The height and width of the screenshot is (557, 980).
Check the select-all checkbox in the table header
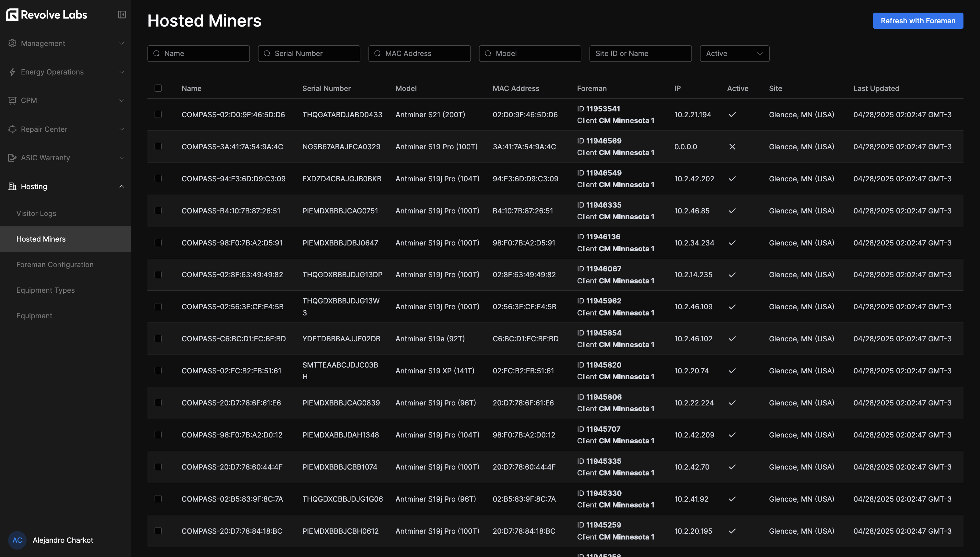point(158,88)
